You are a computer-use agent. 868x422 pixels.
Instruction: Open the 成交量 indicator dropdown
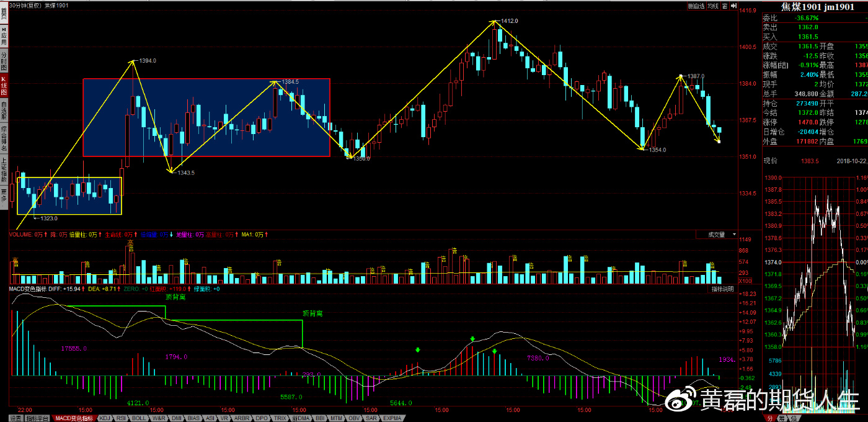(717, 235)
